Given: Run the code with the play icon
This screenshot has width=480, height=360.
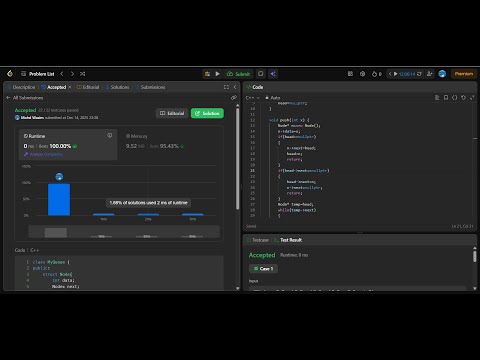Looking at the screenshot, I should [217, 74].
